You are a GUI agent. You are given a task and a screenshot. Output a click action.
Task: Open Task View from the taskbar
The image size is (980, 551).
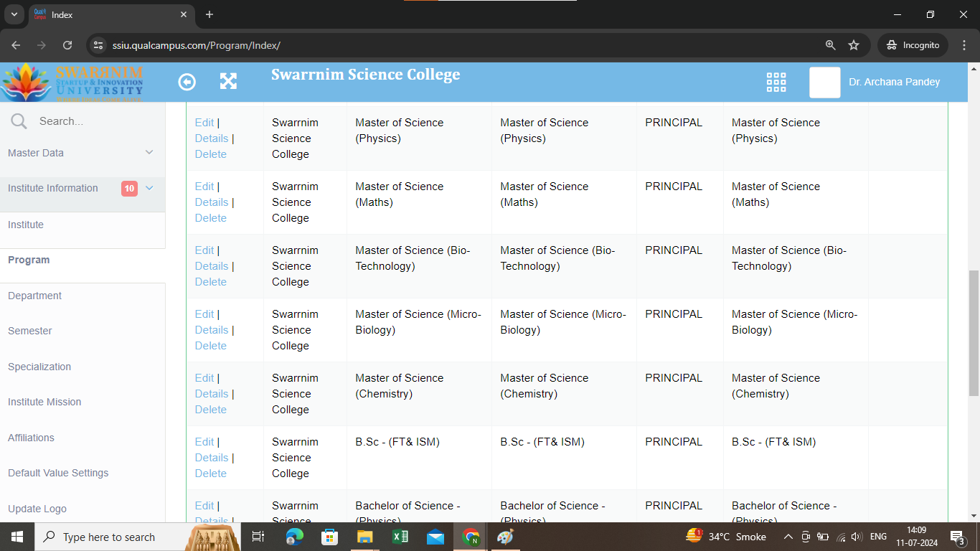click(258, 537)
